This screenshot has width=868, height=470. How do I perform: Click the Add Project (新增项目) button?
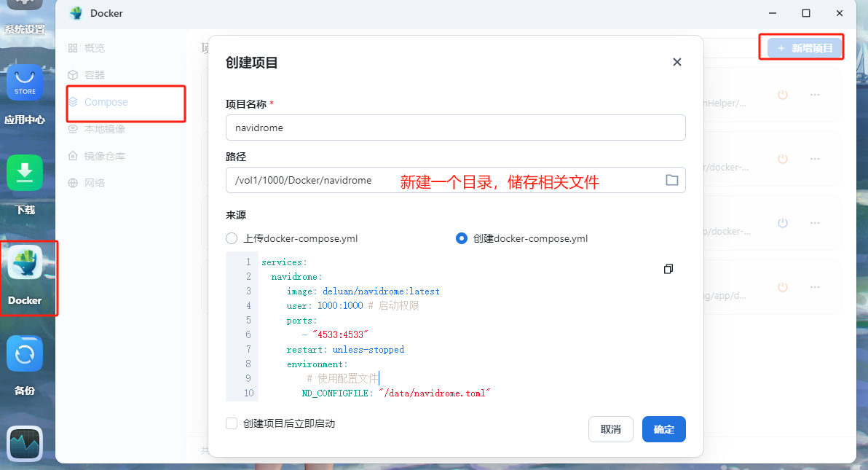tap(805, 48)
